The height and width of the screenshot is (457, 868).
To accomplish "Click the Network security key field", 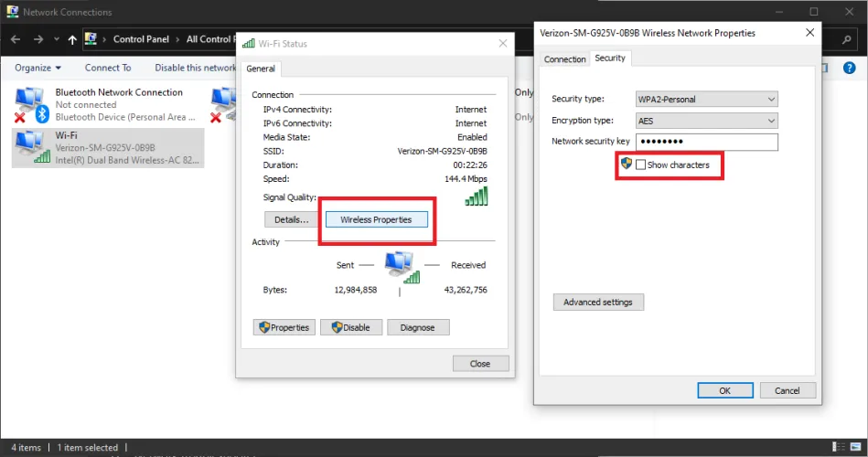I will (x=706, y=142).
